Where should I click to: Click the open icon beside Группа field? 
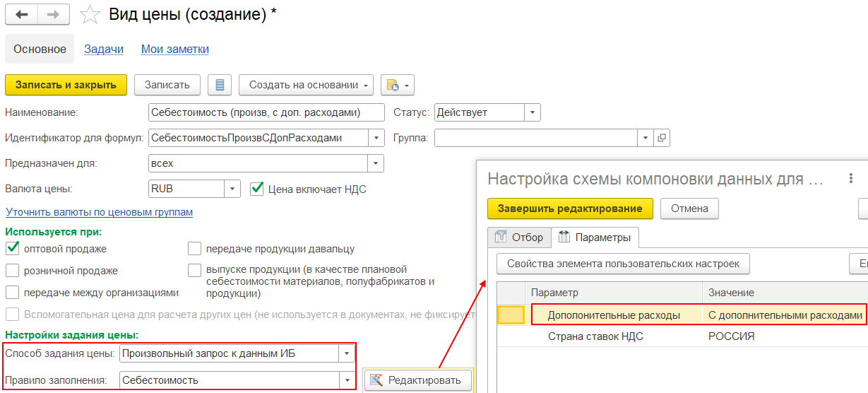pyautogui.click(x=662, y=138)
